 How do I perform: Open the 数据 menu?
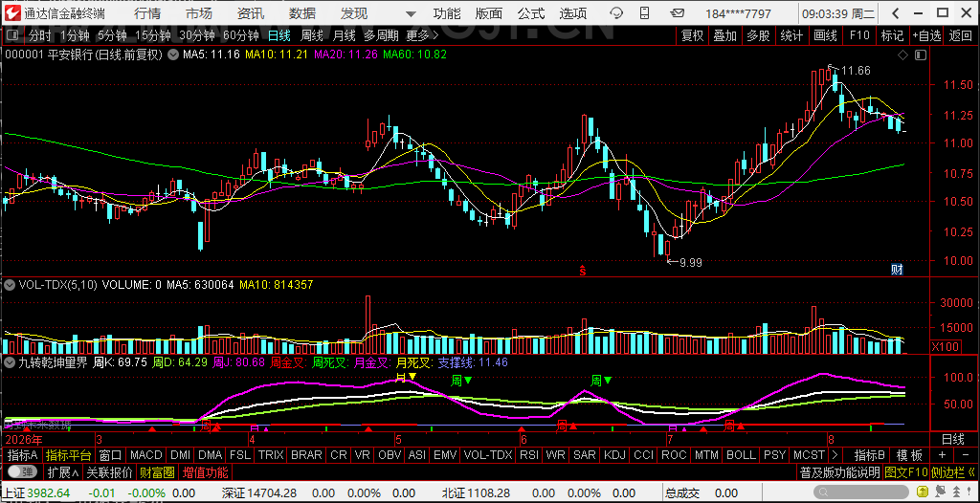(x=302, y=13)
